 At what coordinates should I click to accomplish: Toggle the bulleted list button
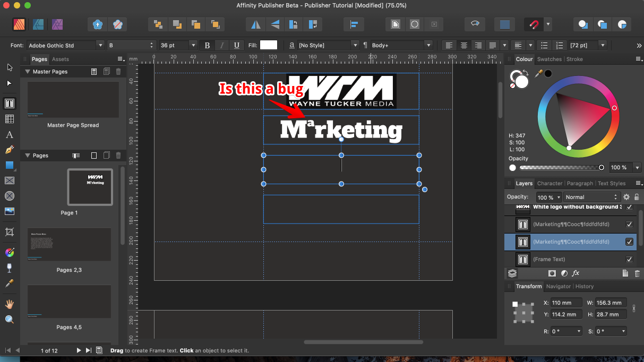543,46
